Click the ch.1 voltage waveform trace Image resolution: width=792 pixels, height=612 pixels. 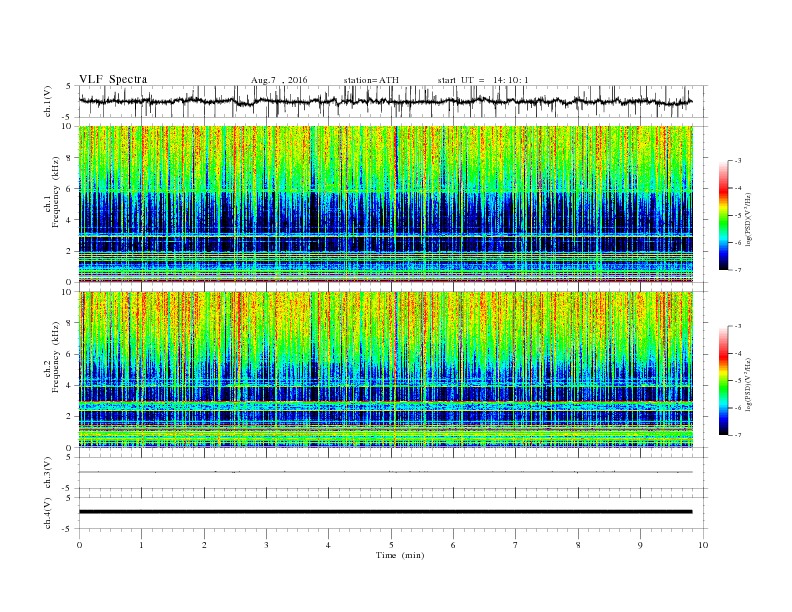coord(386,101)
